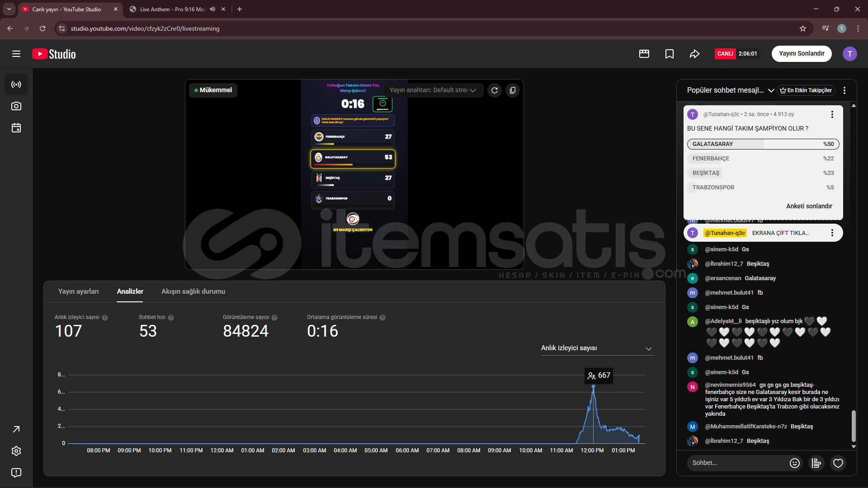The width and height of the screenshot is (868, 488).
Task: Click the share arrow icon in header
Action: (x=694, y=54)
